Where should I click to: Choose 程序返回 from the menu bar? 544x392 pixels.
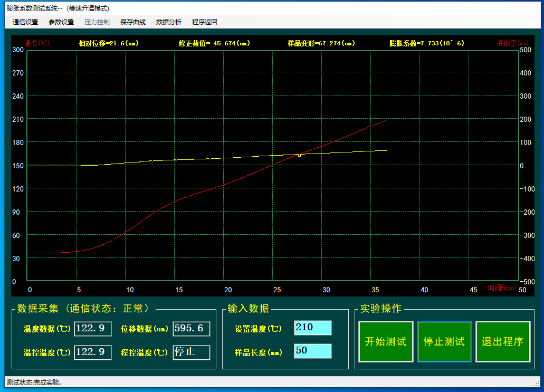(205, 22)
